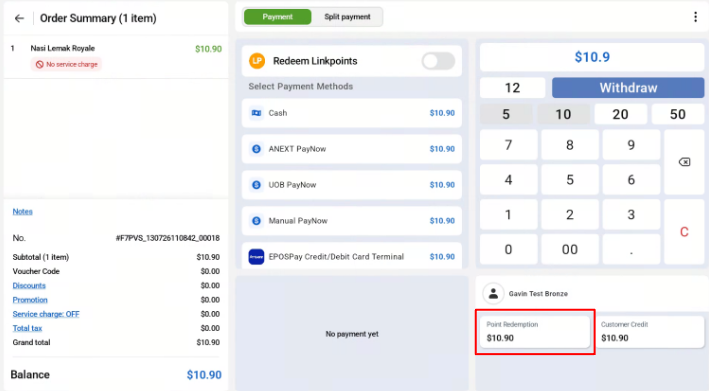Tap keypad digit 9

pyautogui.click(x=631, y=145)
